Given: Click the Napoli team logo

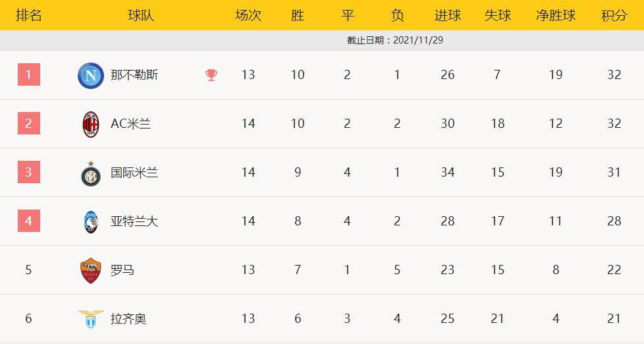Looking at the screenshot, I should click(x=91, y=75).
